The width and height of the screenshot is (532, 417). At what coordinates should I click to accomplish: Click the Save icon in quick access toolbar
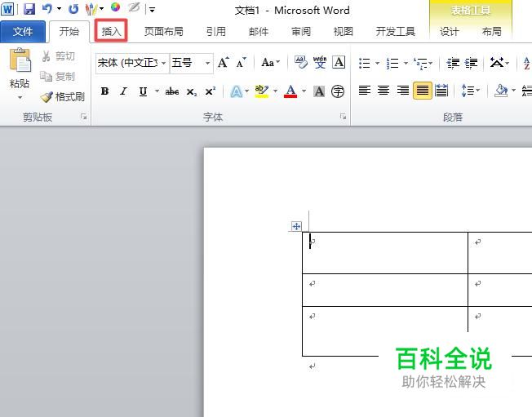click(x=29, y=9)
